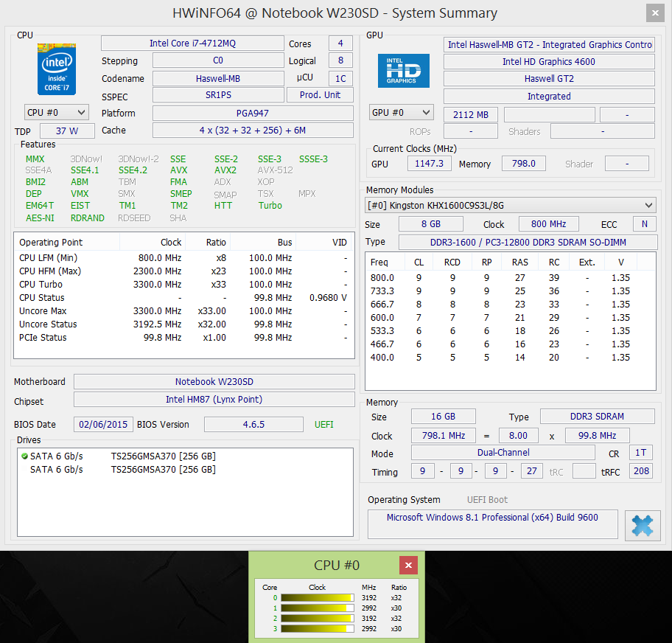The height and width of the screenshot is (643, 672).
Task: Click the Windows 8.1 Professional OS field
Action: pos(493,524)
